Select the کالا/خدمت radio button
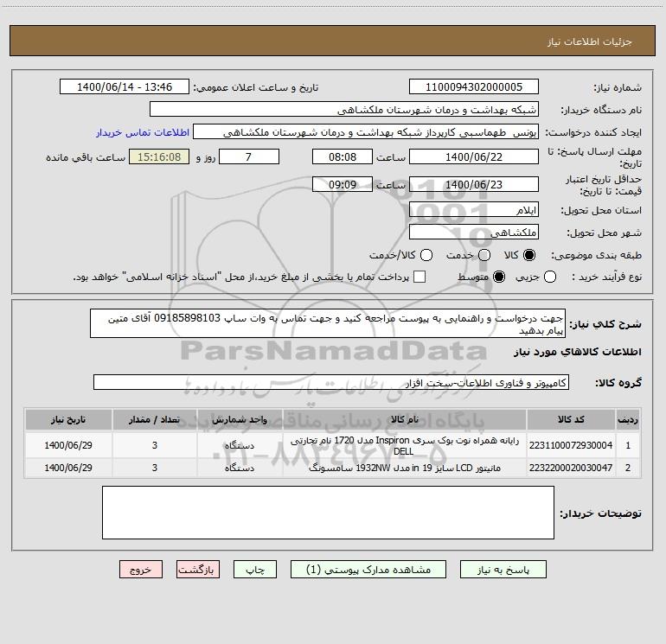This screenshot has width=666, height=644. point(426,255)
